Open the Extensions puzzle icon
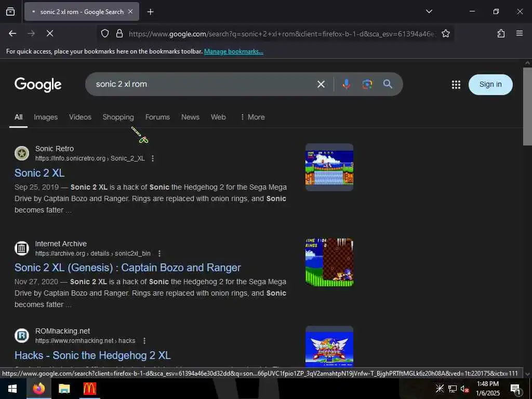Image resolution: width=532 pixels, height=399 pixels. pyautogui.click(x=501, y=33)
